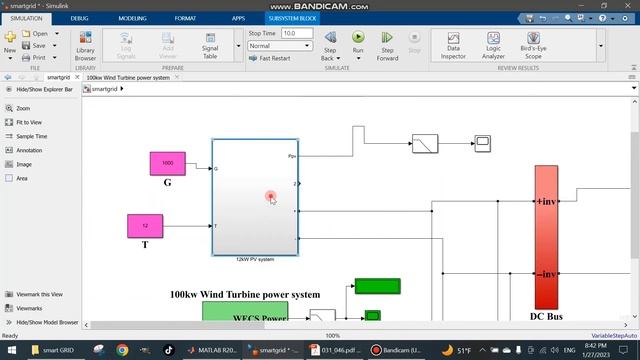Run the simulation

point(358,42)
